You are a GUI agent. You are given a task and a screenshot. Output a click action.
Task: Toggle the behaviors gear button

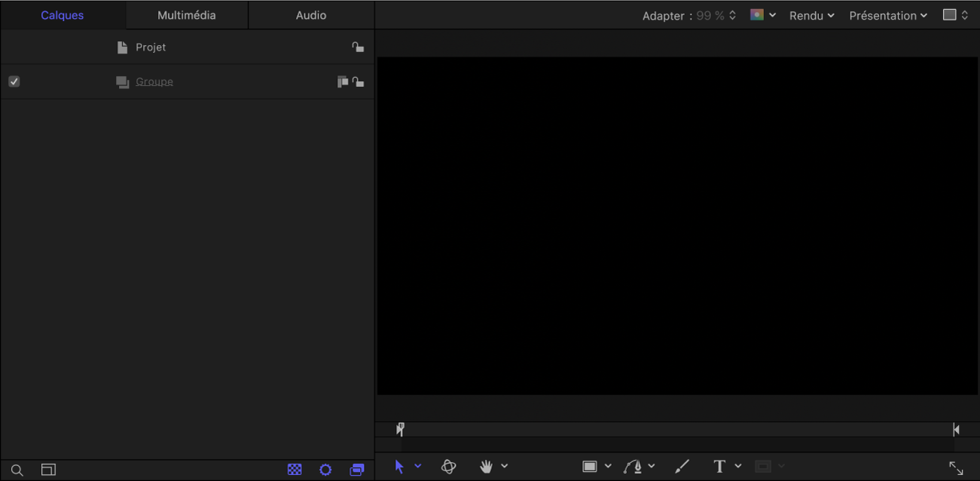click(x=325, y=470)
